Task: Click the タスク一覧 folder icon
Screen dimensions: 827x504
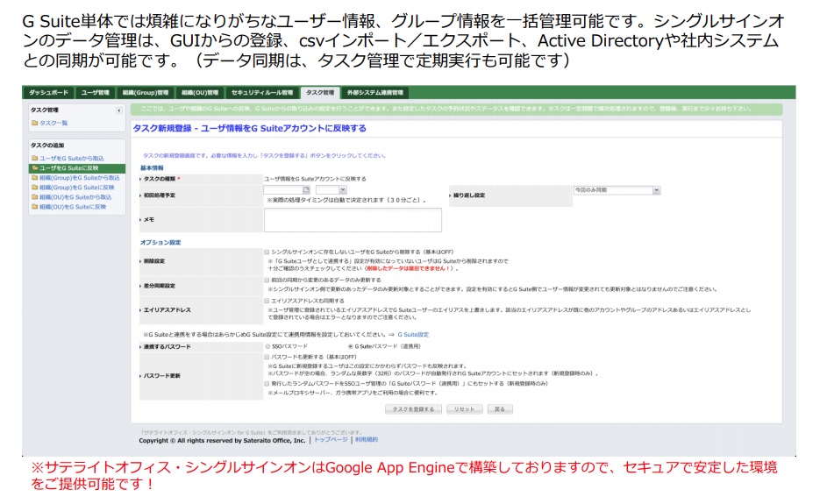Action: (35, 123)
